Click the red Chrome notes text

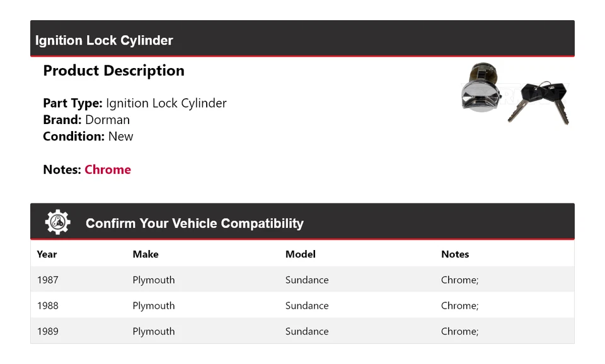(x=108, y=169)
